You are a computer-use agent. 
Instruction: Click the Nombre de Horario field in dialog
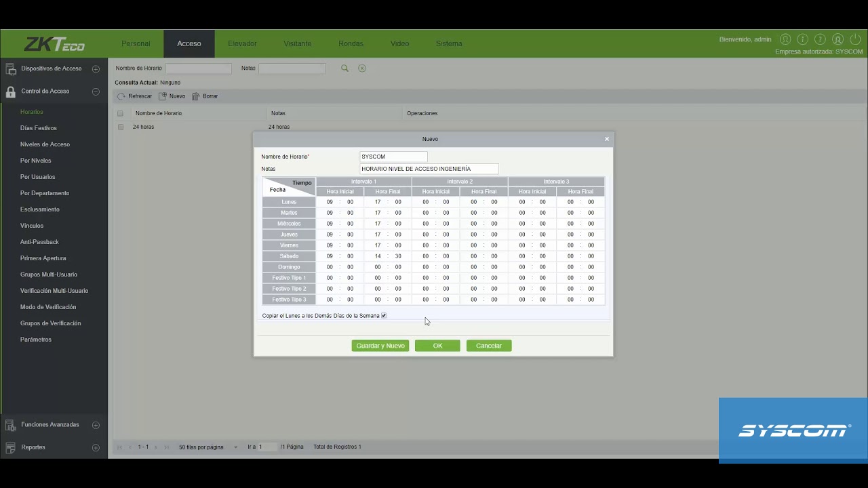[393, 157]
